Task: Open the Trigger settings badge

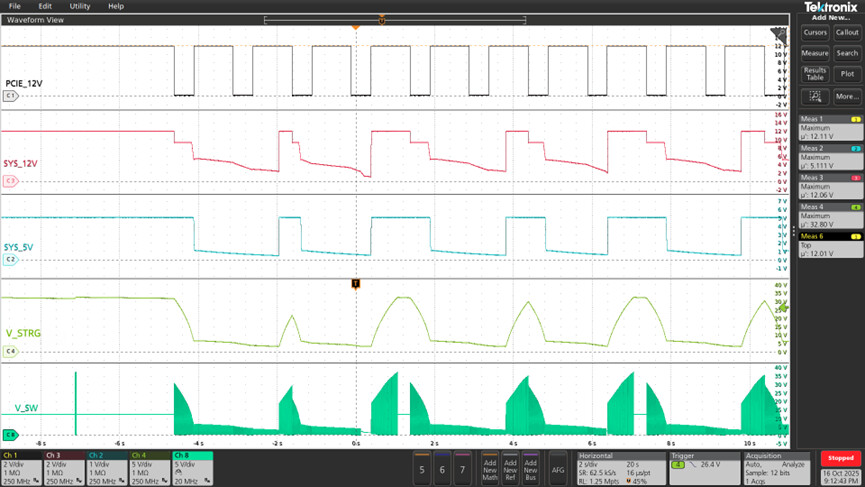Action: tap(703, 465)
